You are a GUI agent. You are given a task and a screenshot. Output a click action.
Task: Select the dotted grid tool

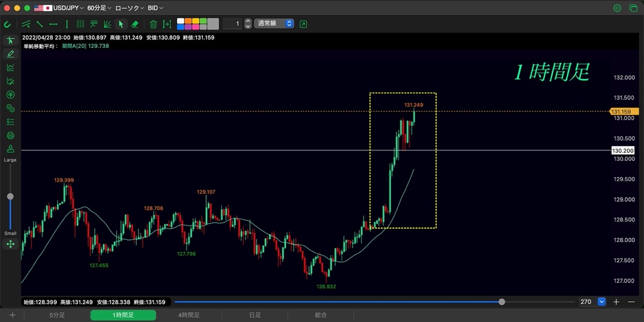tap(80, 24)
